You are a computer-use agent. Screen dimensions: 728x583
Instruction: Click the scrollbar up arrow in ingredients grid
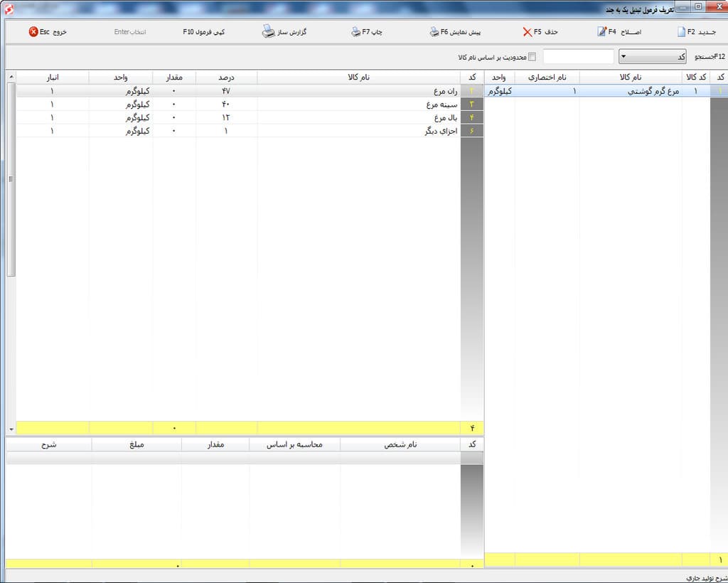coord(11,77)
